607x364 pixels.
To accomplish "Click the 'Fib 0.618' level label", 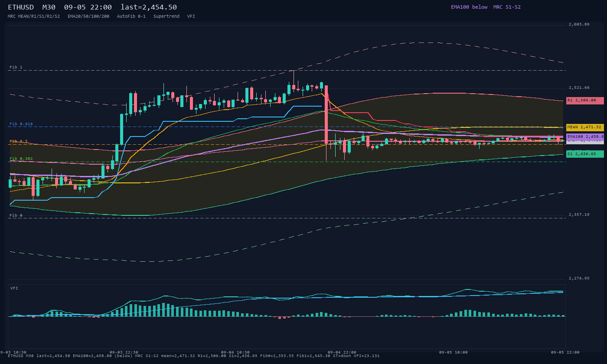I will tap(21, 124).
